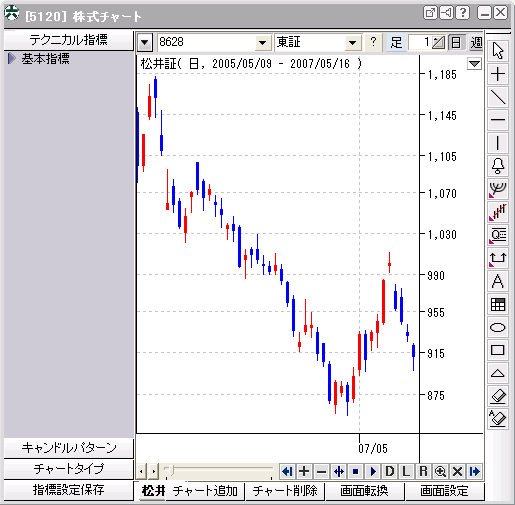Image resolution: width=515 pixels, height=505 pixels.
Task: Open the キャンドルパターン panel
Action: pos(68,448)
